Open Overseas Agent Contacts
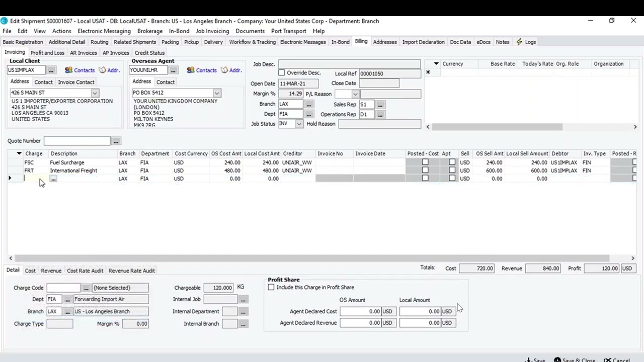Image resolution: width=644 pixels, height=362 pixels. coord(201,70)
